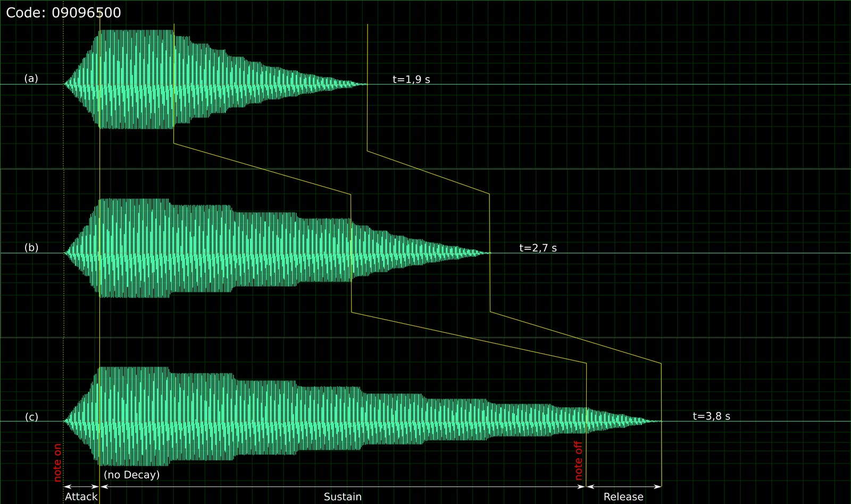Click the (b) waveform label

click(x=31, y=248)
